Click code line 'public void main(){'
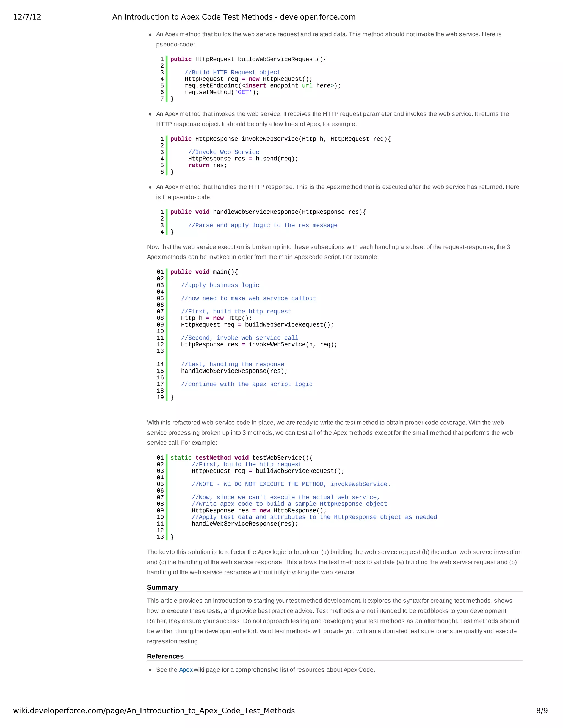The height and width of the screenshot is (728, 563). (x=204, y=272)
